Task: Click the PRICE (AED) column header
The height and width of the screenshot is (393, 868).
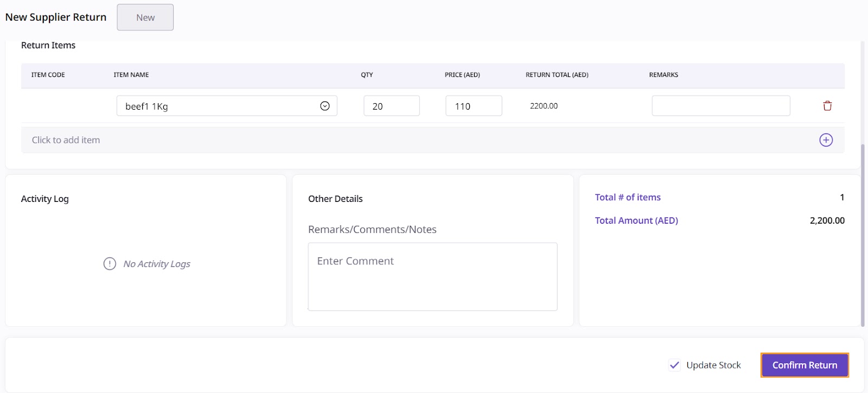Action: 462,75
